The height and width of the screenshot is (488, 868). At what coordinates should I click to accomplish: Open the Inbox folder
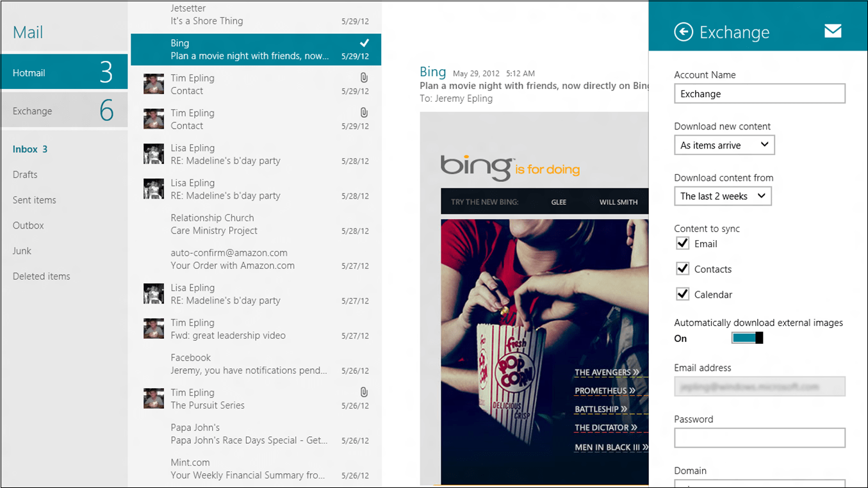30,149
